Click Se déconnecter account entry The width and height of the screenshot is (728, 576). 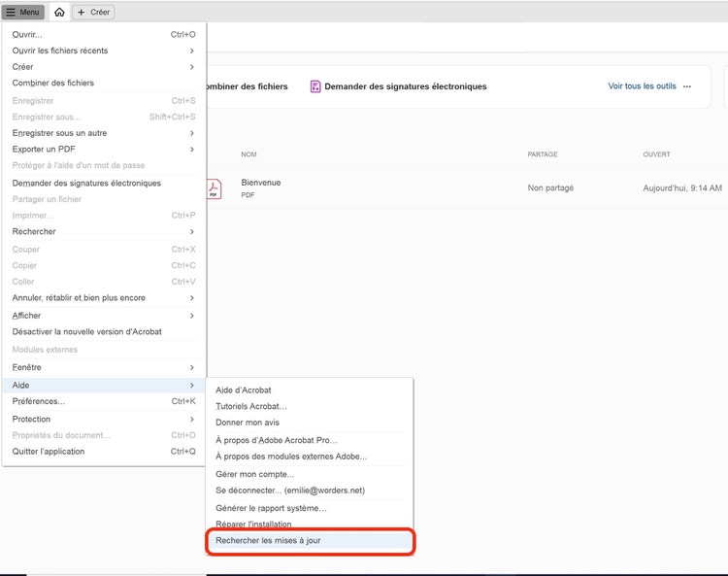click(x=289, y=491)
